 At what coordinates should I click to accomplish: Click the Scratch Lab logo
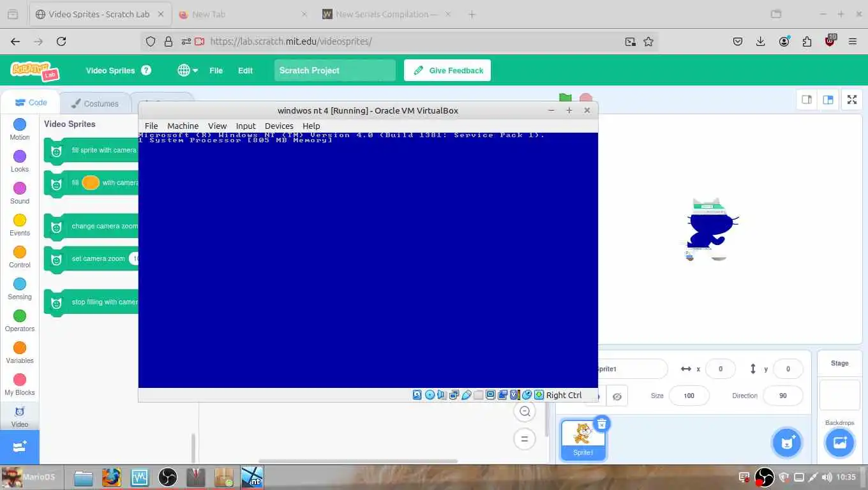point(35,70)
